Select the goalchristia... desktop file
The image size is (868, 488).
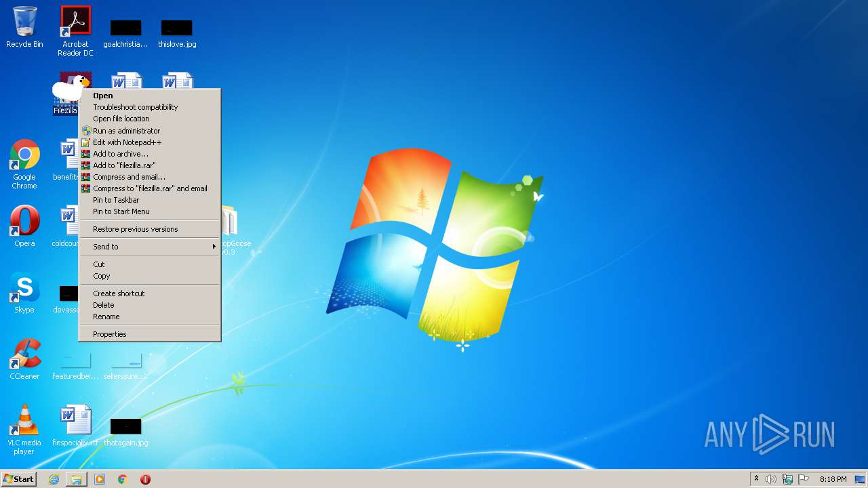pos(125,34)
